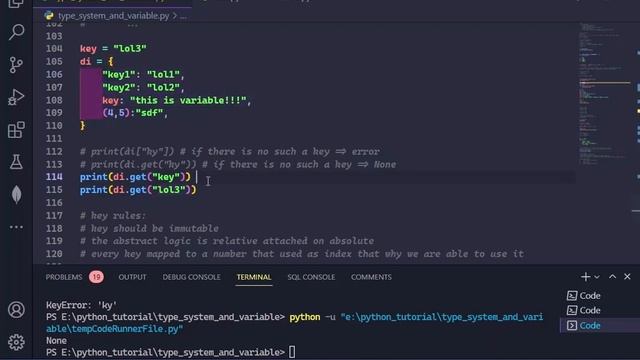Image resolution: width=640 pixels, height=360 pixels.
Task: Close the terminal panel
Action: [x=627, y=277]
